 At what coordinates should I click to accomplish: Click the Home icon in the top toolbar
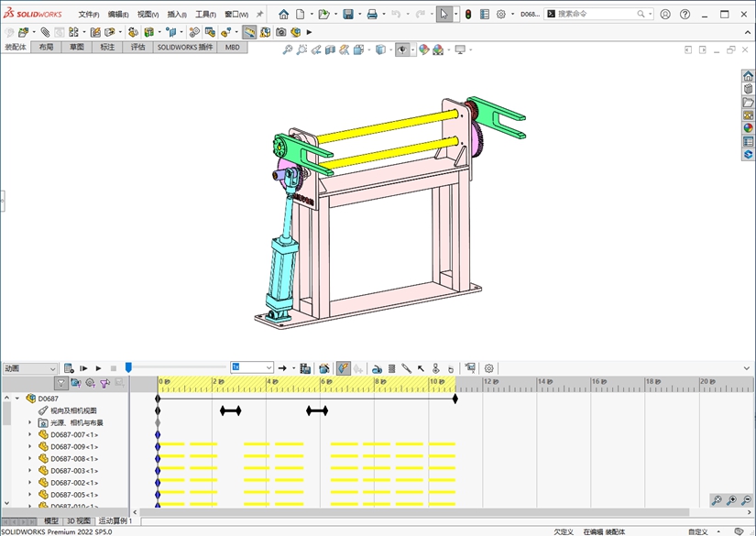pyautogui.click(x=283, y=14)
